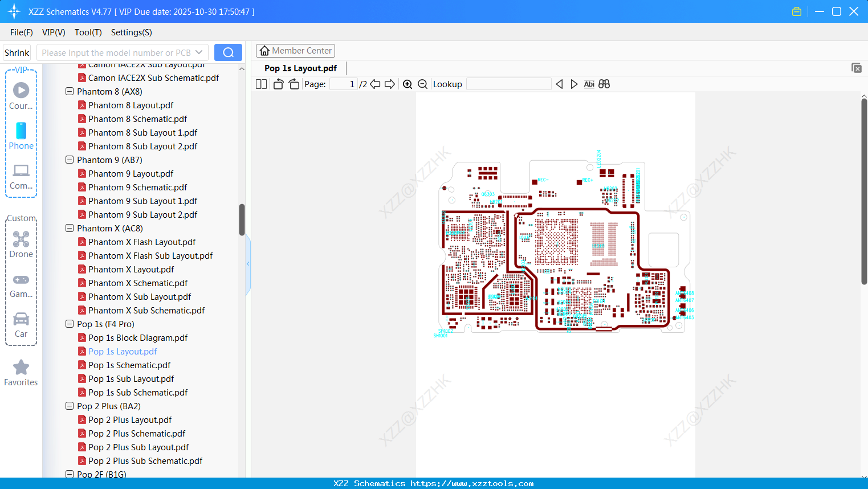Collapse the Phantom 8 (AX8) group

coord(69,91)
